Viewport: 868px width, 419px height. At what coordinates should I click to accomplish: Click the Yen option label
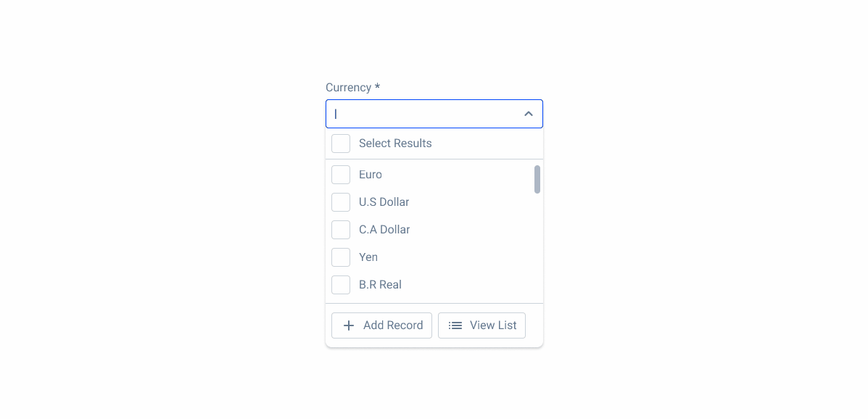[x=368, y=257]
